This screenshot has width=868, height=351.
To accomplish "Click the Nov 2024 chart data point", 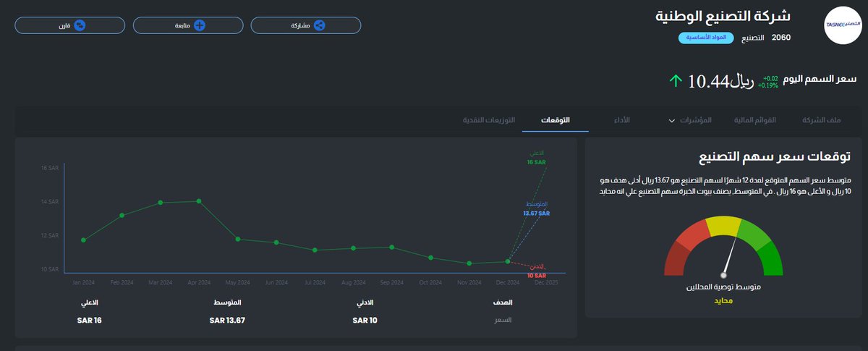I will tap(469, 263).
